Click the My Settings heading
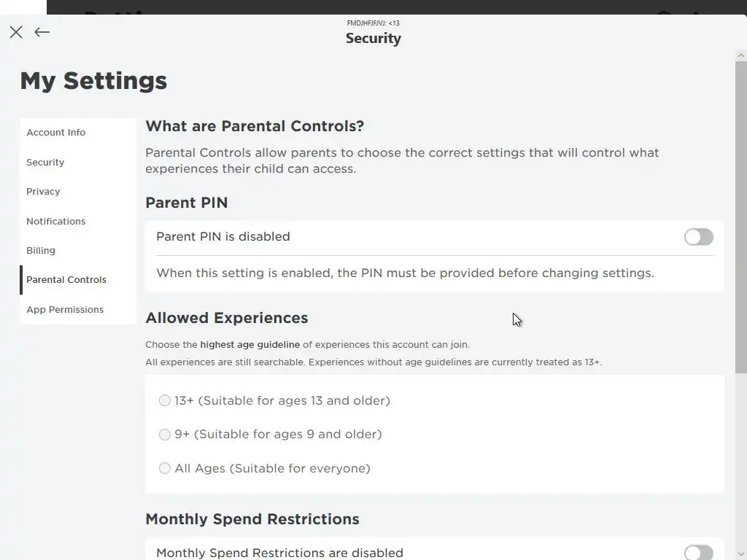 point(93,81)
